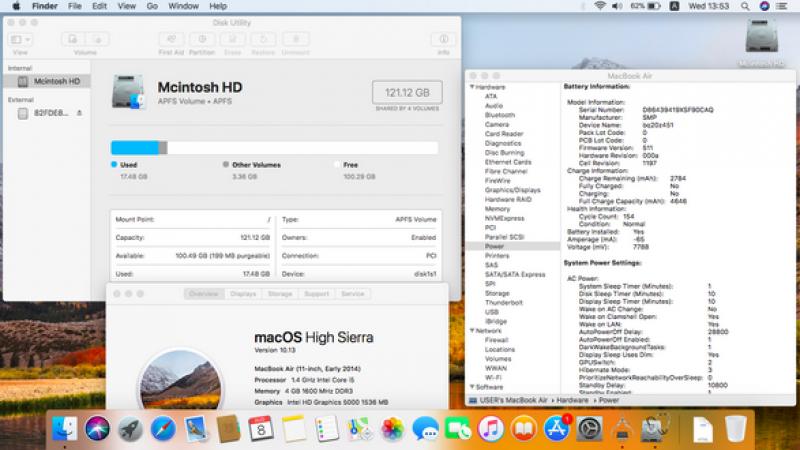Expand the Software tree section
The image size is (800, 450).
tap(472, 386)
